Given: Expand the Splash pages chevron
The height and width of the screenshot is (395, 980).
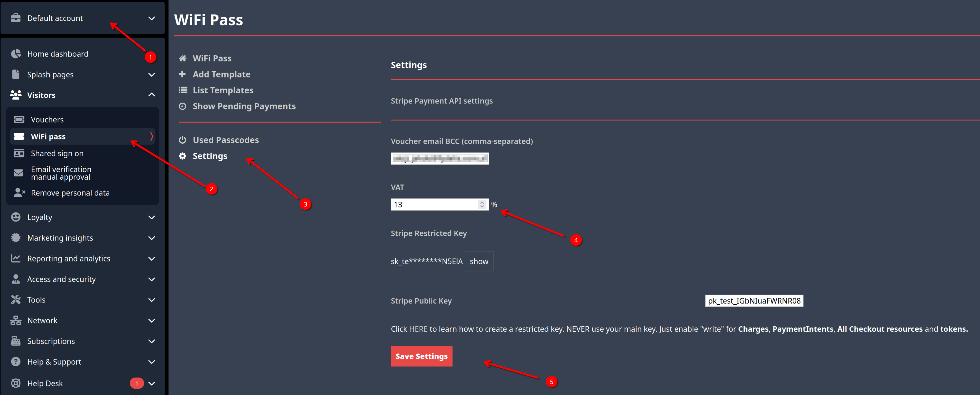Looking at the screenshot, I should [151, 75].
